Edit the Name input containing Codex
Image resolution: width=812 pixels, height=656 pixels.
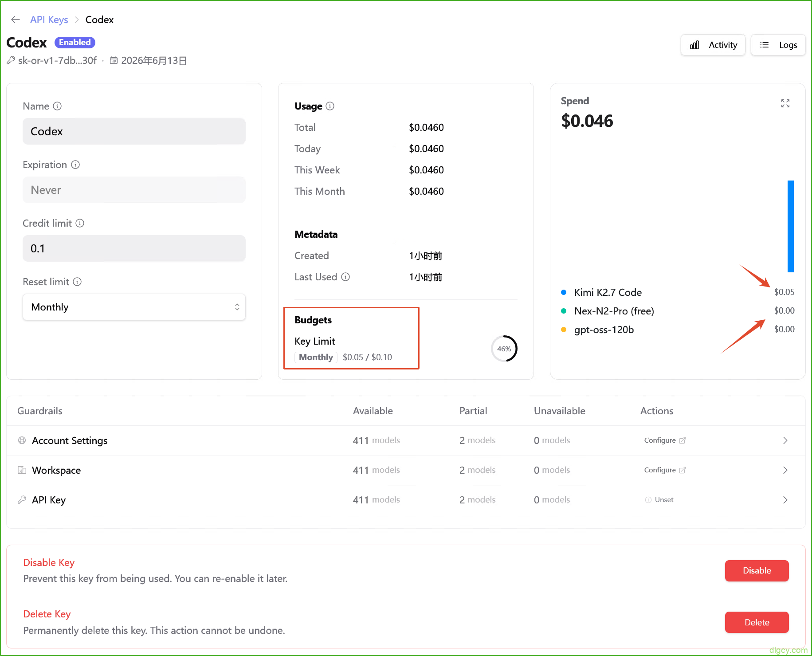point(134,131)
